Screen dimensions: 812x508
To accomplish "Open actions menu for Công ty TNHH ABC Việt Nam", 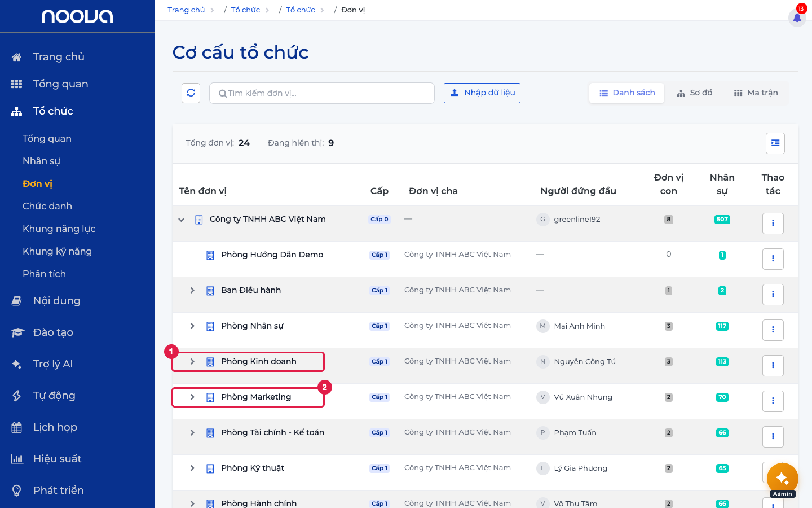I will pos(773,224).
